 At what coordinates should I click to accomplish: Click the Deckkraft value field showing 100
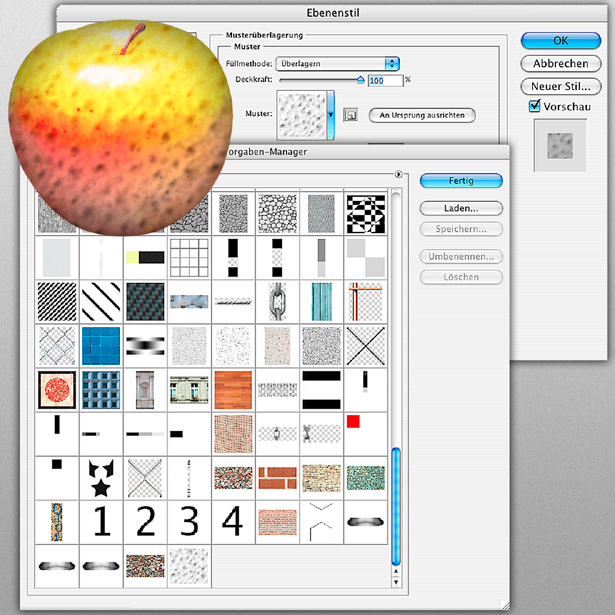point(385,80)
